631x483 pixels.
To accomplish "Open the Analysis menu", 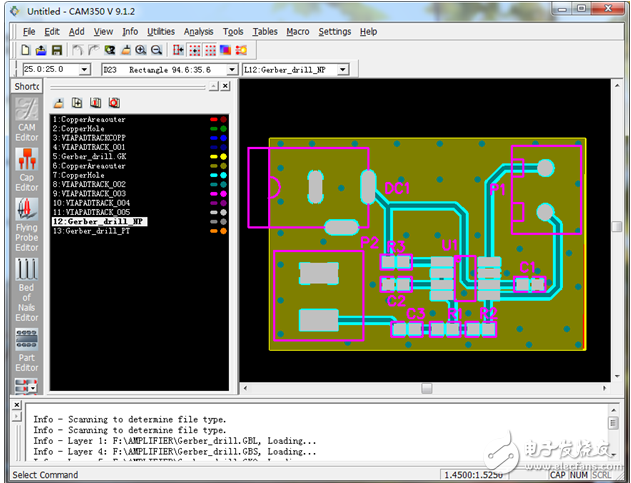I will click(198, 31).
